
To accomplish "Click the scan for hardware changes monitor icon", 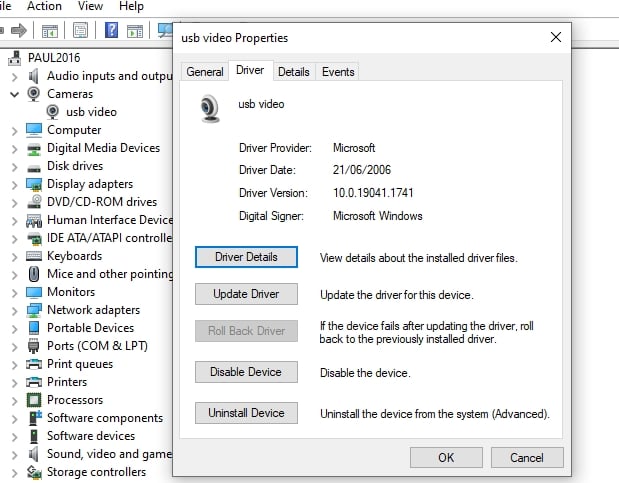I will pos(165,30).
